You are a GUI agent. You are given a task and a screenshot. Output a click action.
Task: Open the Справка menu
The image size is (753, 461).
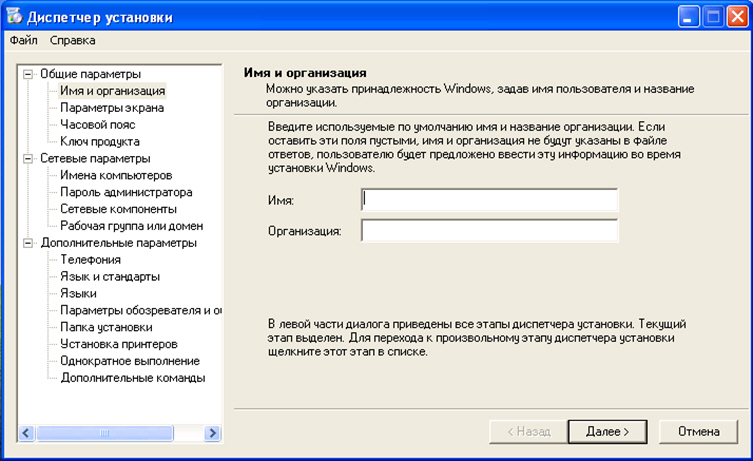point(73,40)
